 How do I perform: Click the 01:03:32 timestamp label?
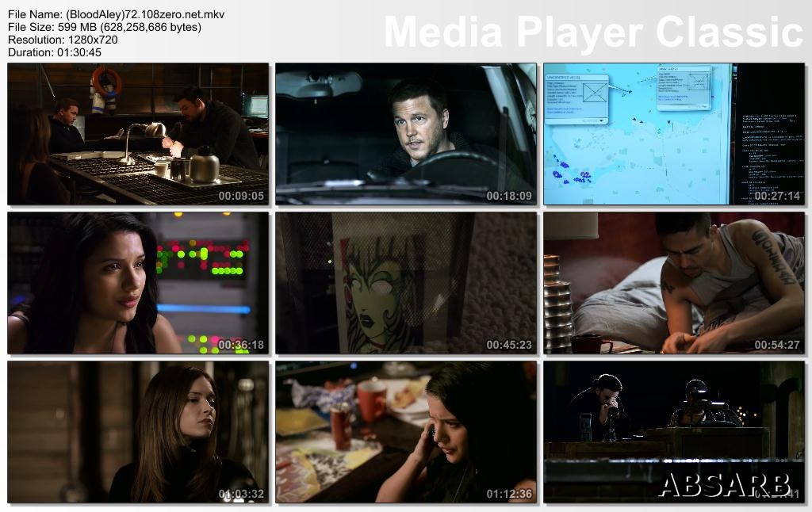pyautogui.click(x=241, y=494)
